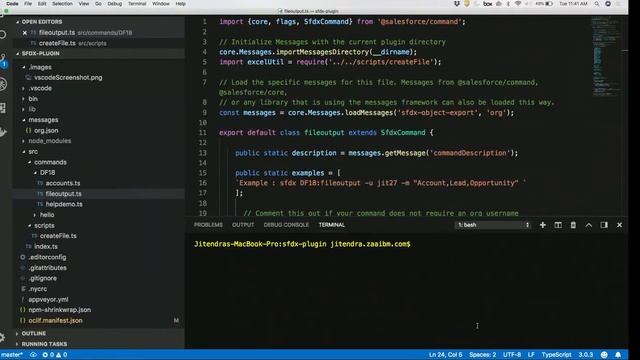Click the master branch indicator
Viewport: 640px width, 360px height.
(x=12, y=355)
